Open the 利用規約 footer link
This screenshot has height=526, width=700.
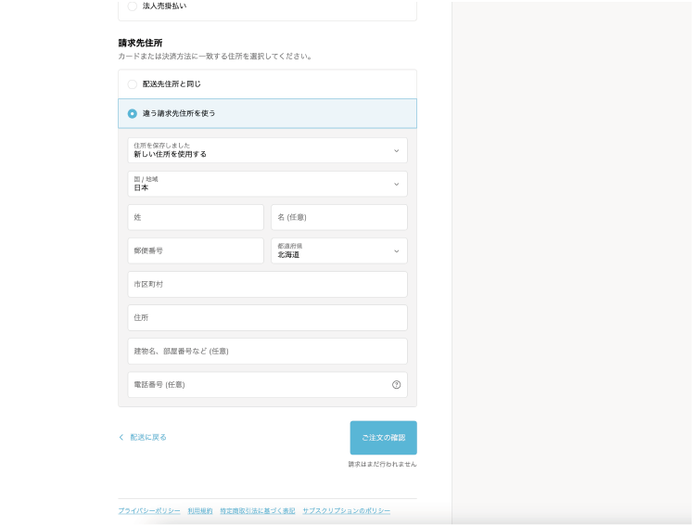[200, 511]
